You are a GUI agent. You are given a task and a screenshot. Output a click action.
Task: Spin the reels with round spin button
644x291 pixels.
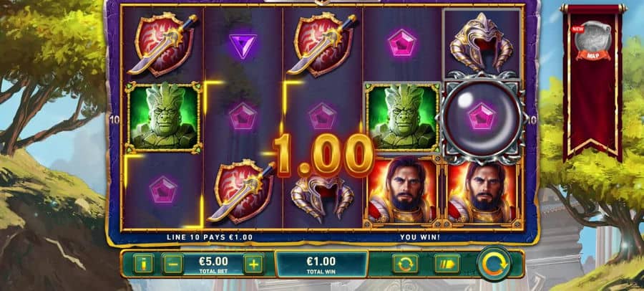tap(494, 263)
